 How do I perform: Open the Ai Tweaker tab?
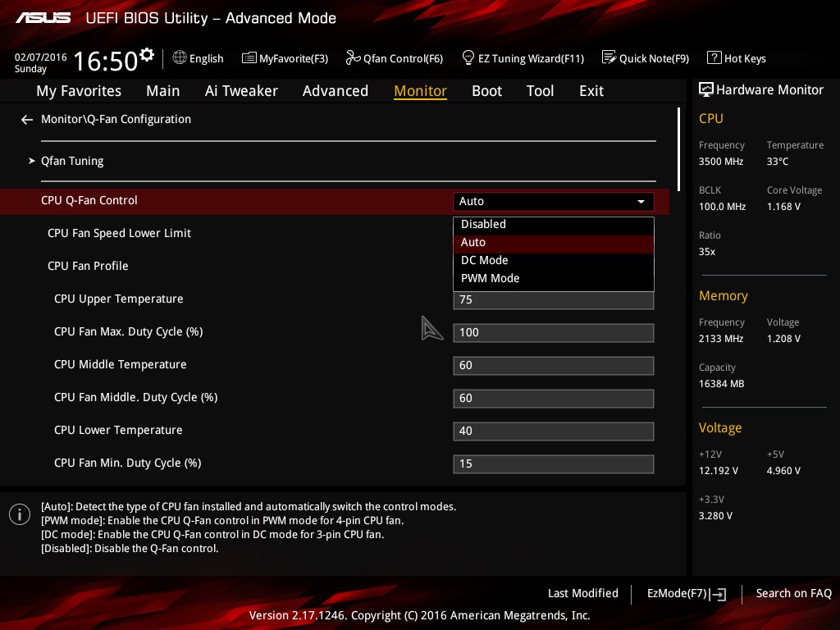tap(241, 91)
